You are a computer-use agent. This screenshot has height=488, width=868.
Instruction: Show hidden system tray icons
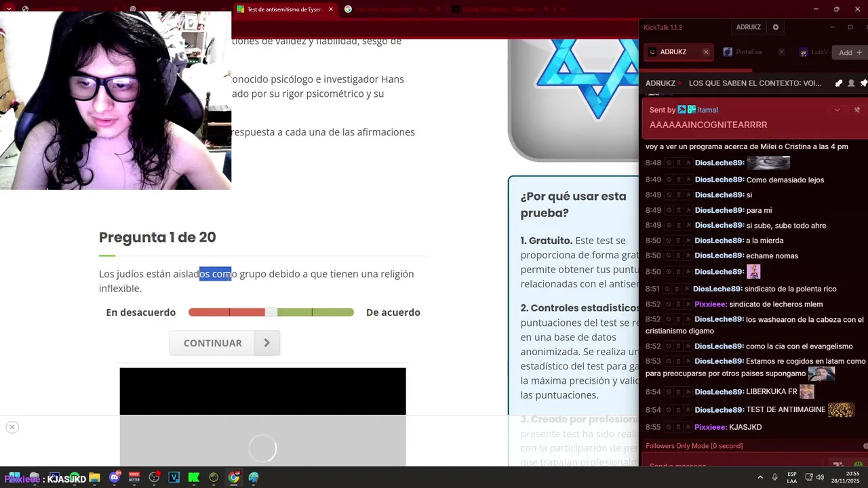click(760, 477)
